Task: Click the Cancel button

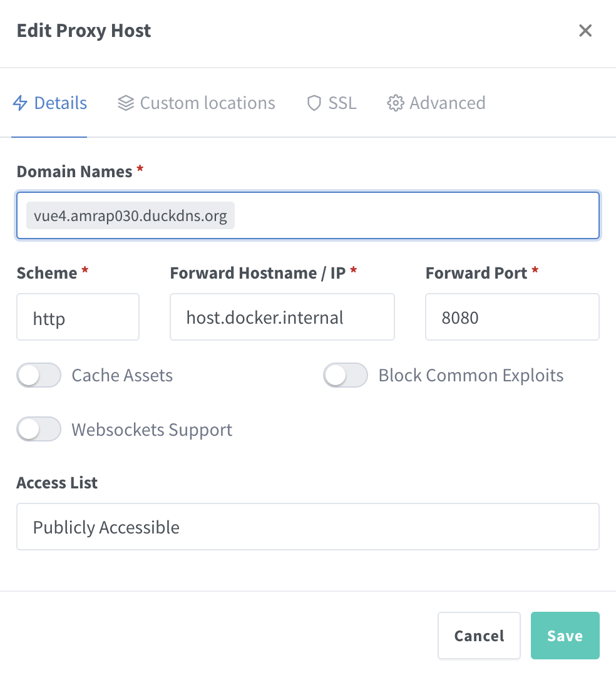Action: coord(479,636)
